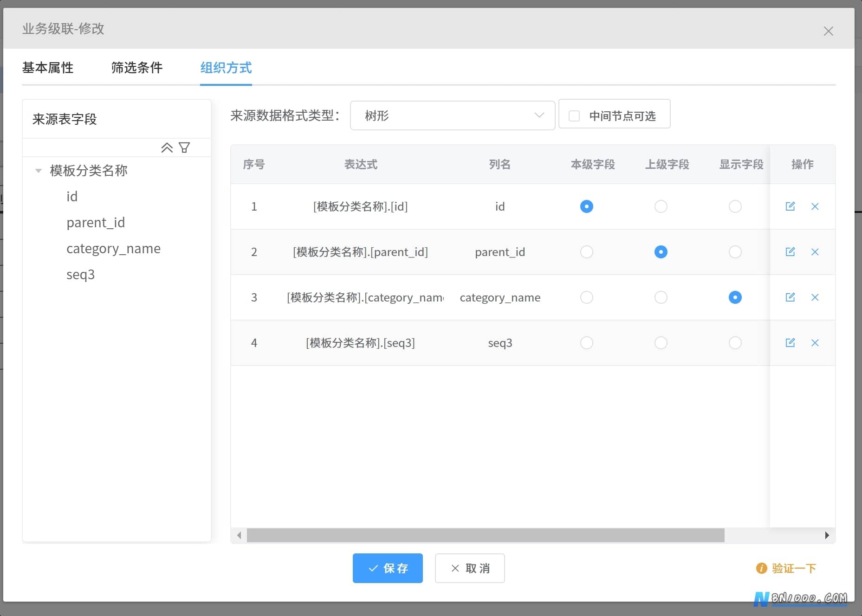Click the 保存 button
The width and height of the screenshot is (862, 616).
388,568
